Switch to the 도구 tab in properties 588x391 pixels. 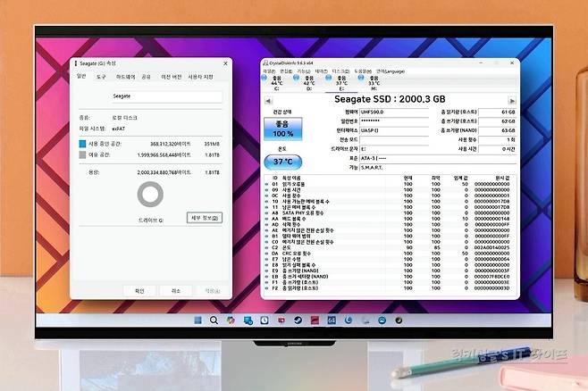102,77
